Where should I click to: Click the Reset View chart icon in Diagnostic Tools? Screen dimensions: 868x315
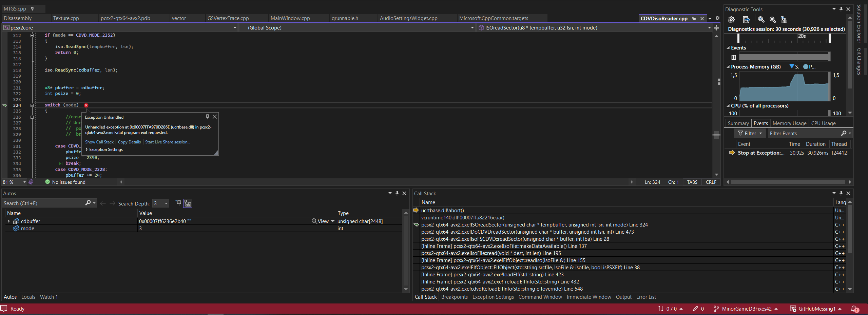tap(784, 20)
